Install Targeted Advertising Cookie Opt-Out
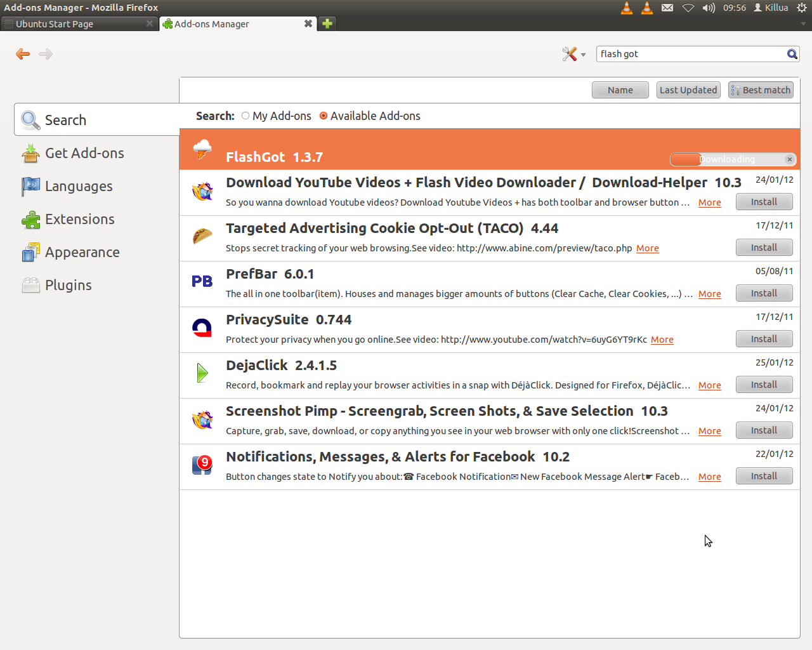Image resolution: width=812 pixels, height=650 pixels. coord(764,248)
